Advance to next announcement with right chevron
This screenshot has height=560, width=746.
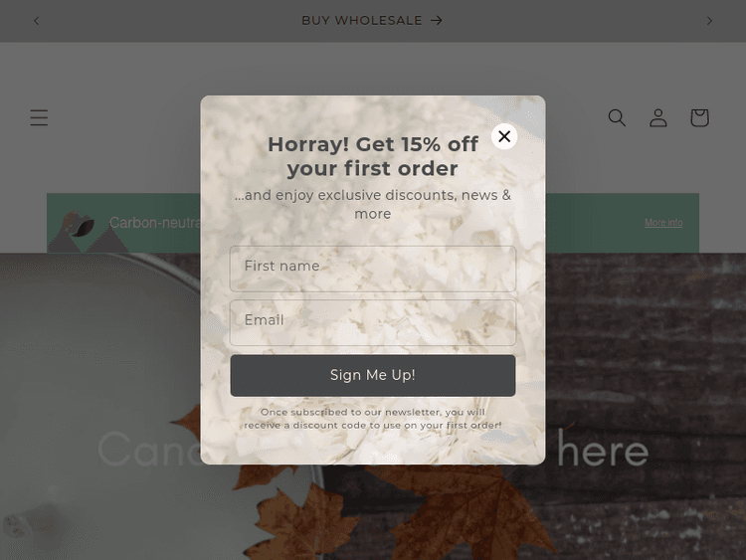coord(709,21)
